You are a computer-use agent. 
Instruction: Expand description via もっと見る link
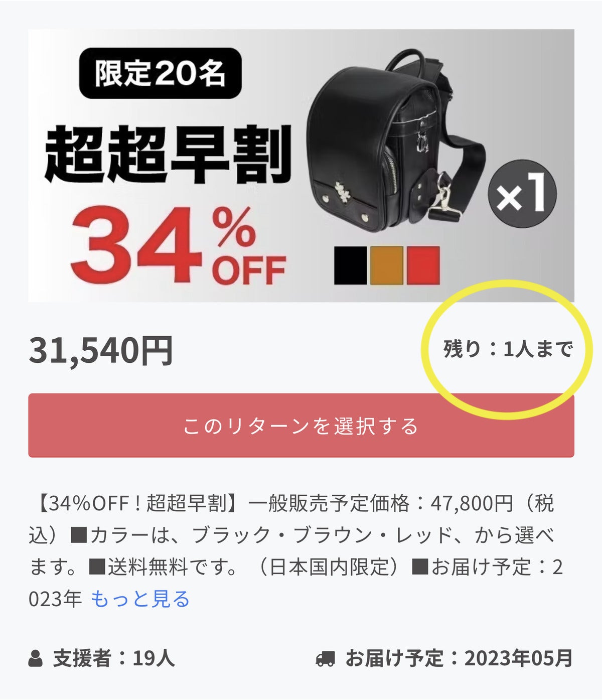[140, 599]
